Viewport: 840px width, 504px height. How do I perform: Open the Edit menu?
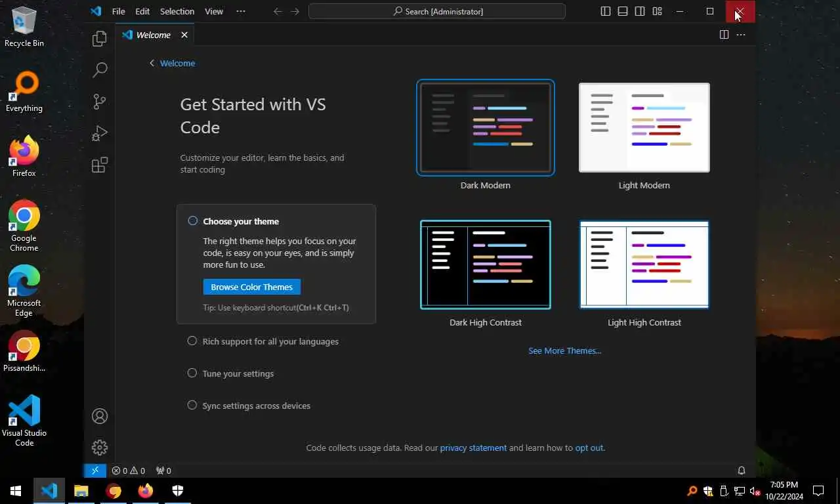click(142, 11)
